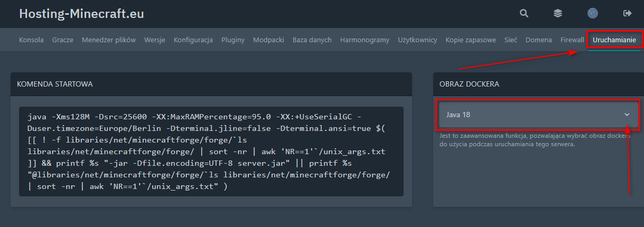Screen dimensions: 644x227
Task: Select the Wersje tab
Action: click(x=155, y=40)
